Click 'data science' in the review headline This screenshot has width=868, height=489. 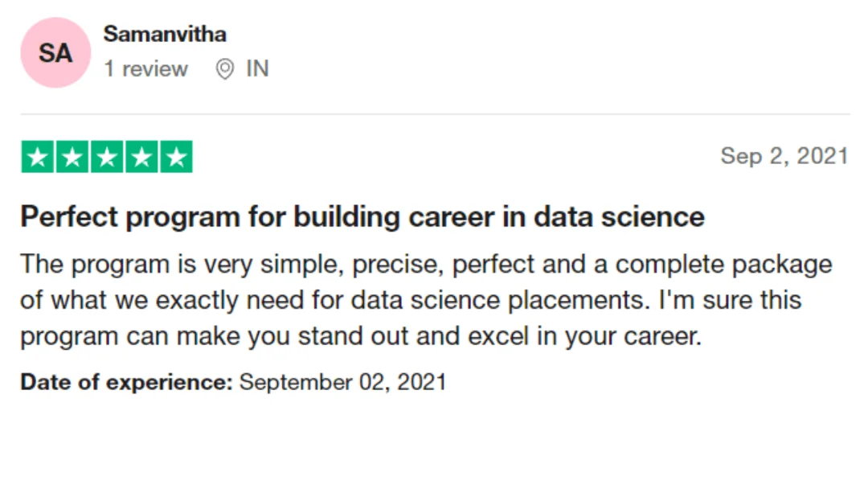pyautogui.click(x=619, y=216)
